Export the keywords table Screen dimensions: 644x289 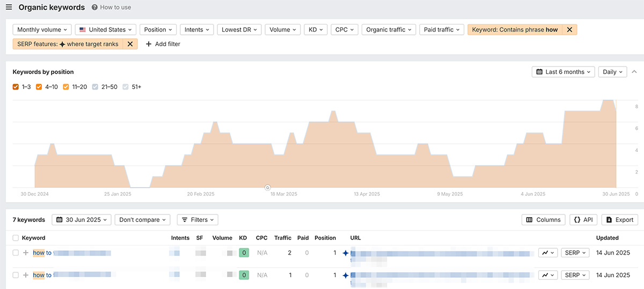click(x=620, y=220)
